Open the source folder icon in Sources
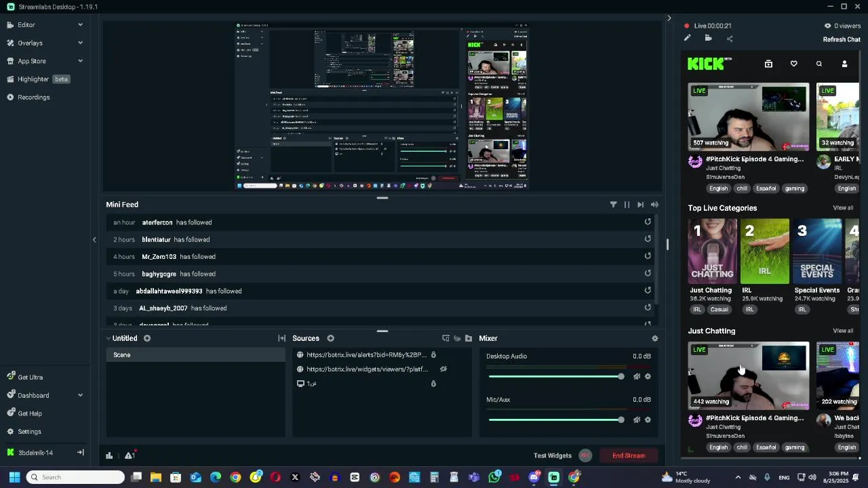 click(x=468, y=338)
